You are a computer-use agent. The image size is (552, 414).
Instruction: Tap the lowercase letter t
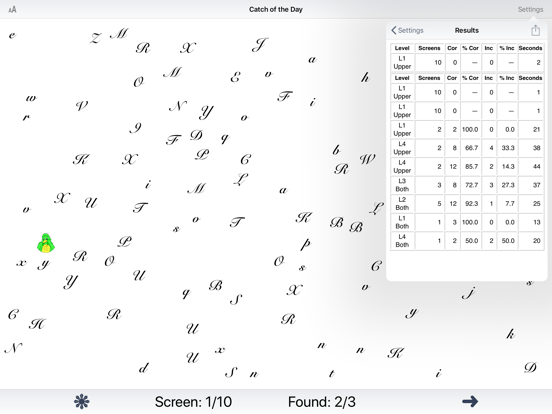[x=331, y=373]
